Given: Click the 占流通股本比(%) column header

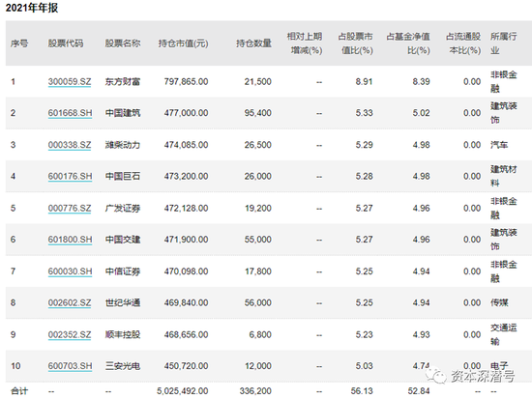Looking at the screenshot, I should click(x=463, y=43).
